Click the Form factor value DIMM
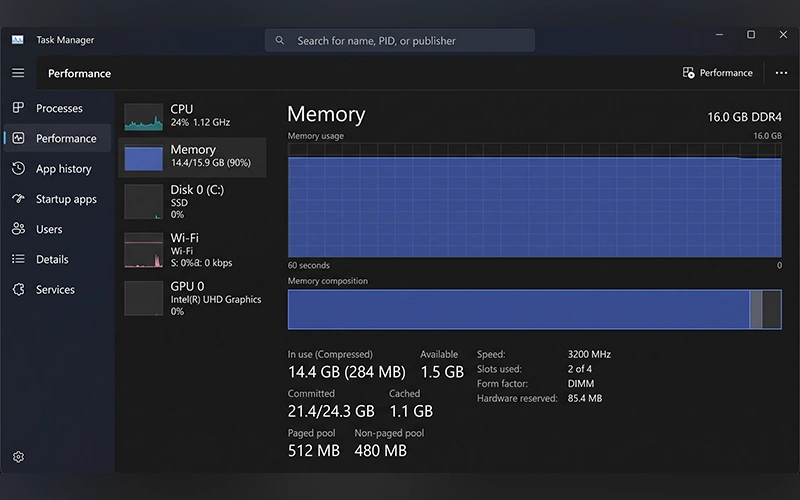The image size is (800, 500). [581, 384]
